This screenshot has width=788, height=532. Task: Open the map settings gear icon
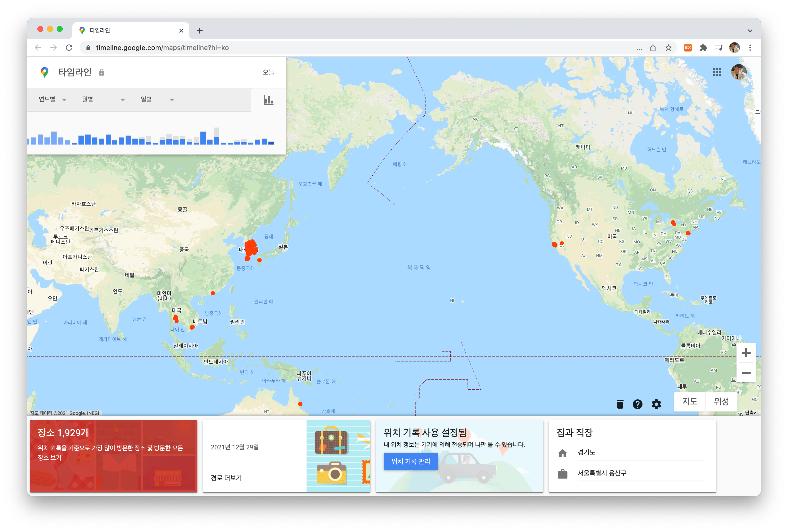(656, 404)
